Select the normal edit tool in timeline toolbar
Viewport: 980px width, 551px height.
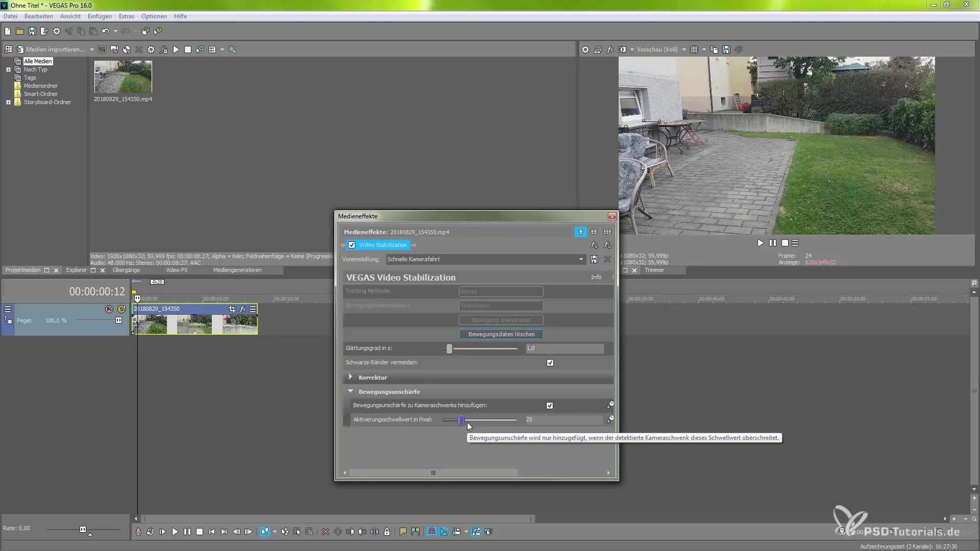[x=264, y=532]
